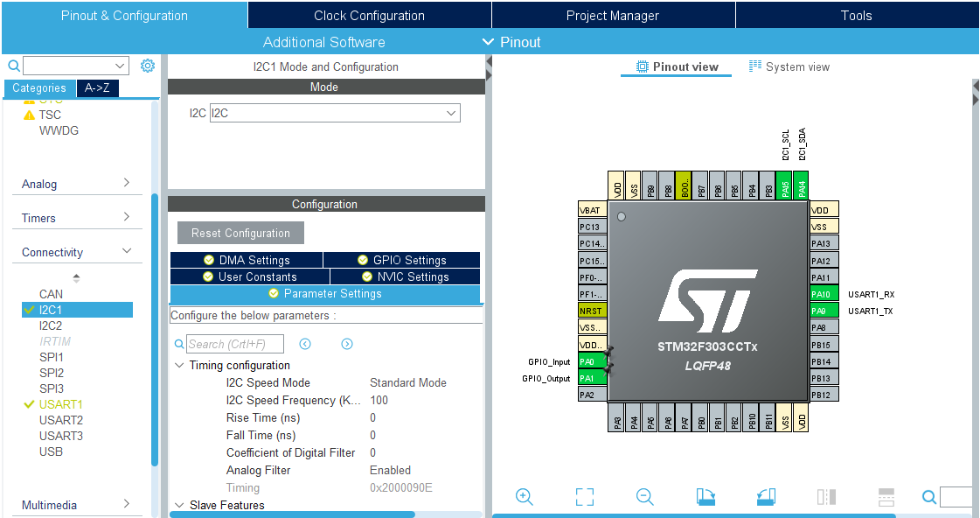This screenshot has width=980, height=518.
Task: Rotate the chip view clockwise
Action: tap(705, 497)
